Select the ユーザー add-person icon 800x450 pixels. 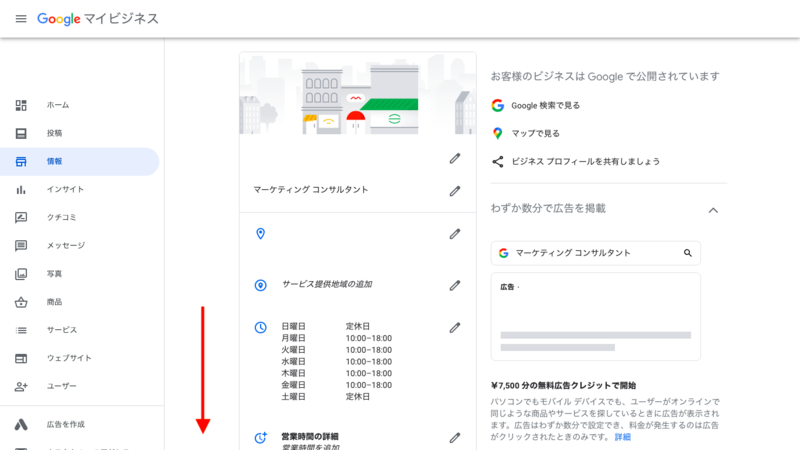(21, 387)
